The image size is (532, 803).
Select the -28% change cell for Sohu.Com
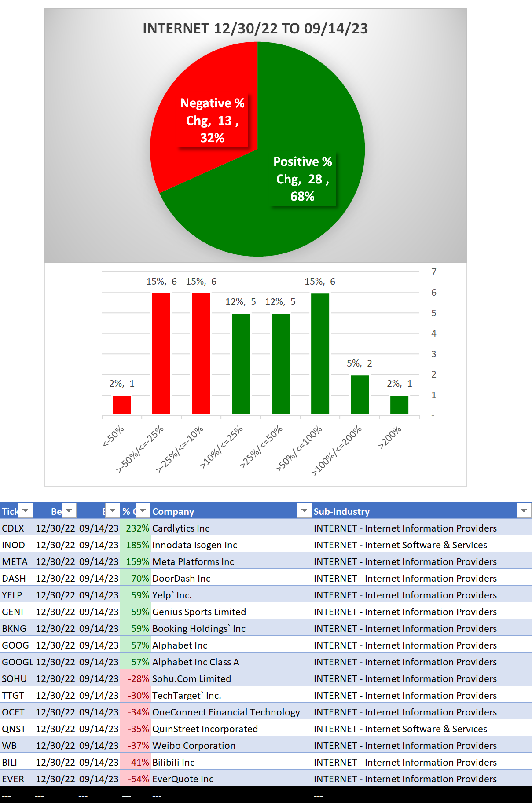(x=136, y=678)
